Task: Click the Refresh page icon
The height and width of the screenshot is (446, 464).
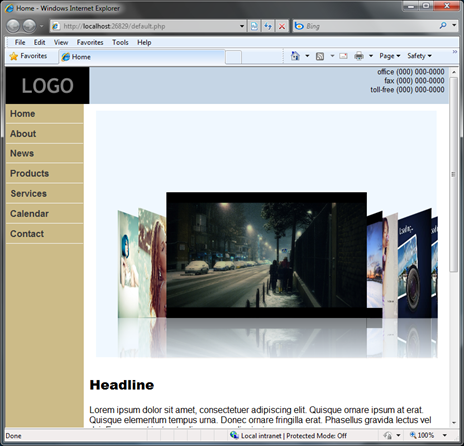Action: [x=268, y=26]
